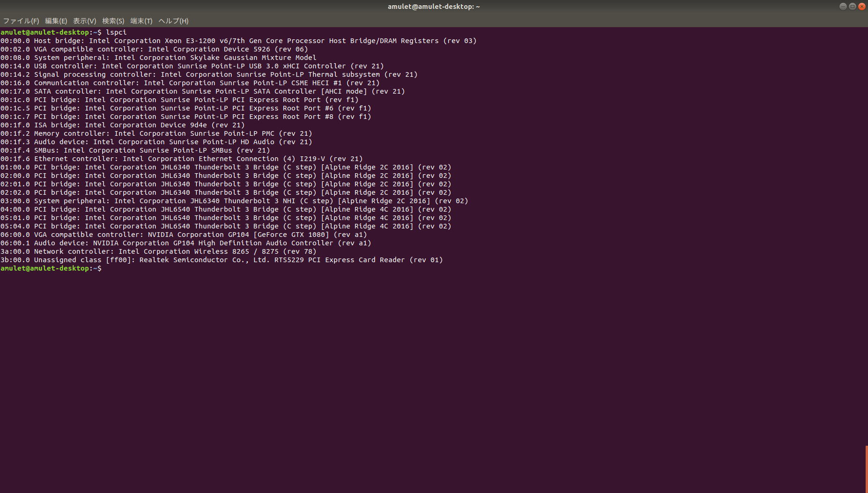Click the ISA bridge Device 9d4e line
Viewport: 868px width, 493px height.
[x=123, y=125]
